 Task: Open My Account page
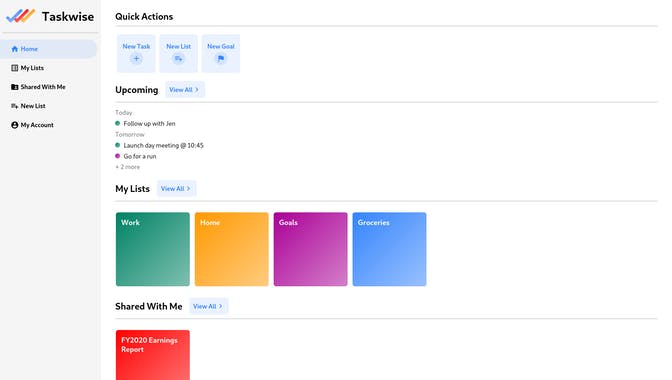point(49,125)
